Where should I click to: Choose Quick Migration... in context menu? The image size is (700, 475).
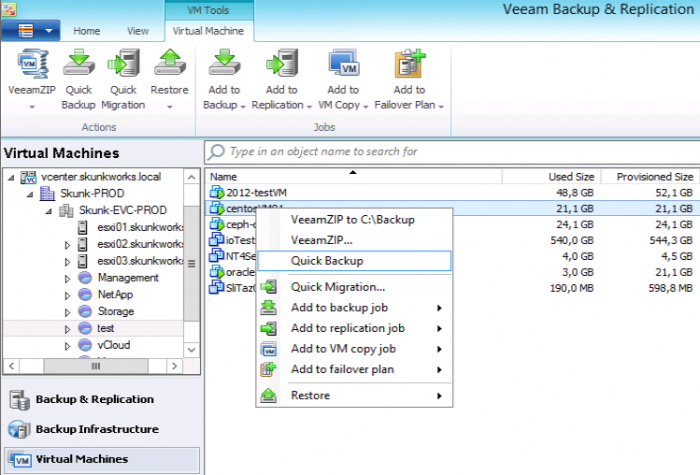click(x=354, y=287)
